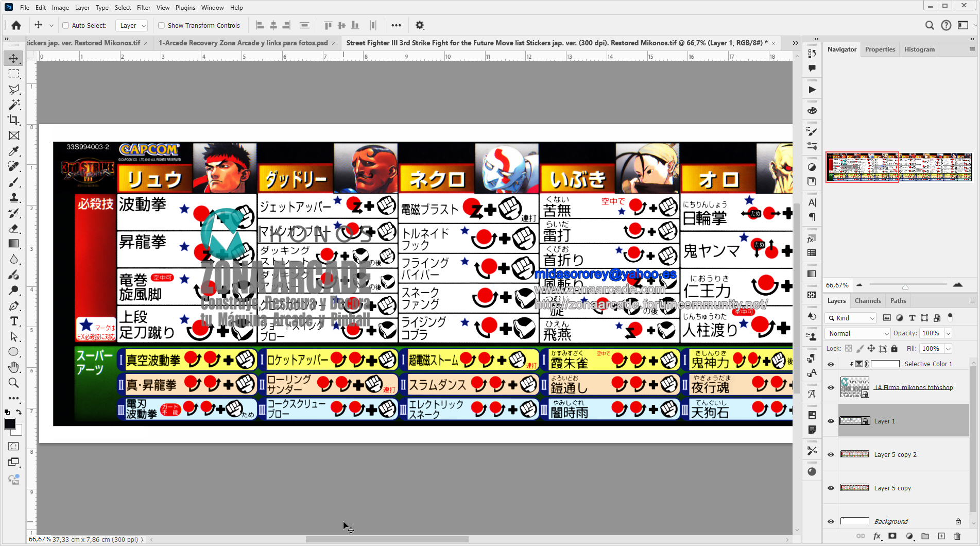This screenshot has height=546, width=980.
Task: Toggle the eye icon for Layer 5 copy
Action: 831,488
